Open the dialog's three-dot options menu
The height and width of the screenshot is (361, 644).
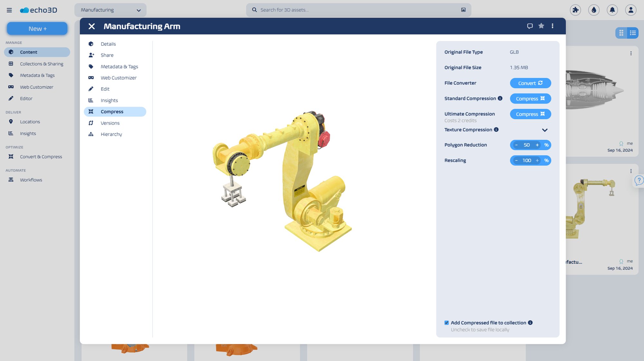click(553, 26)
